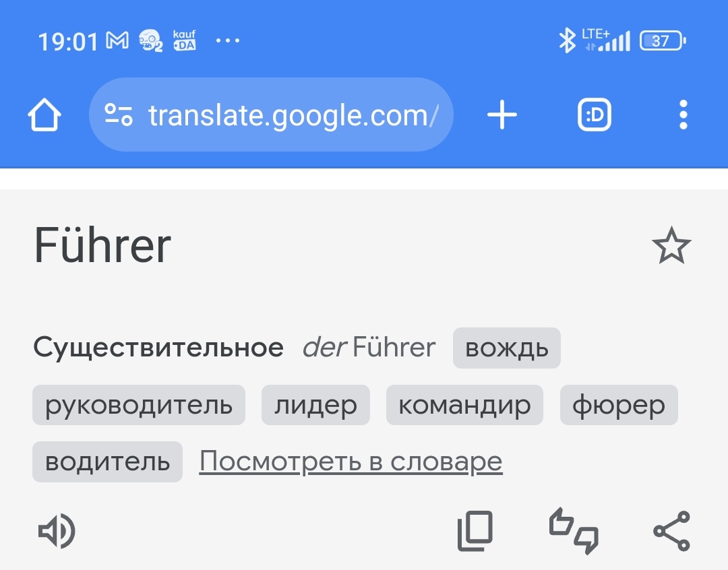Image resolution: width=728 pixels, height=570 pixels.
Task: Open 'Посмотреть в словаре' link
Action: tap(351, 462)
